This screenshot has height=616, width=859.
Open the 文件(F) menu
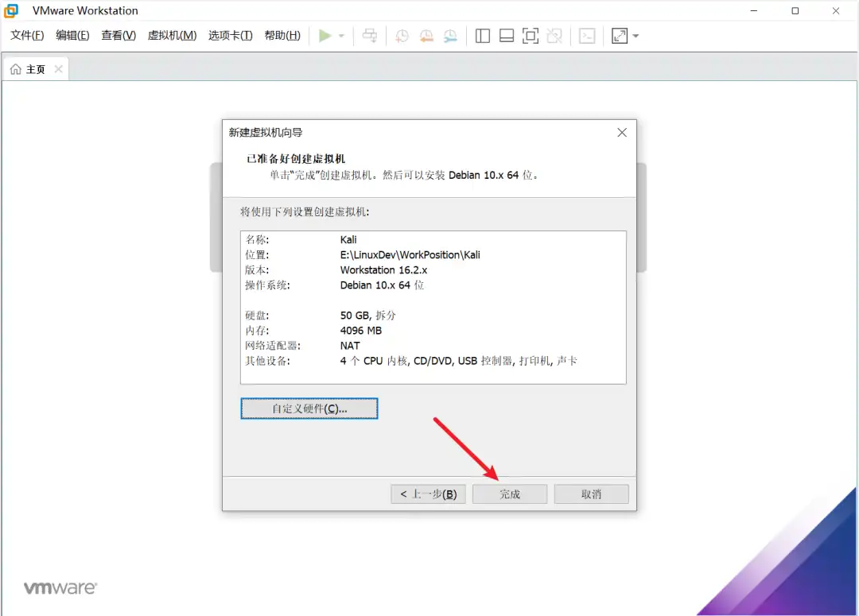(x=27, y=36)
